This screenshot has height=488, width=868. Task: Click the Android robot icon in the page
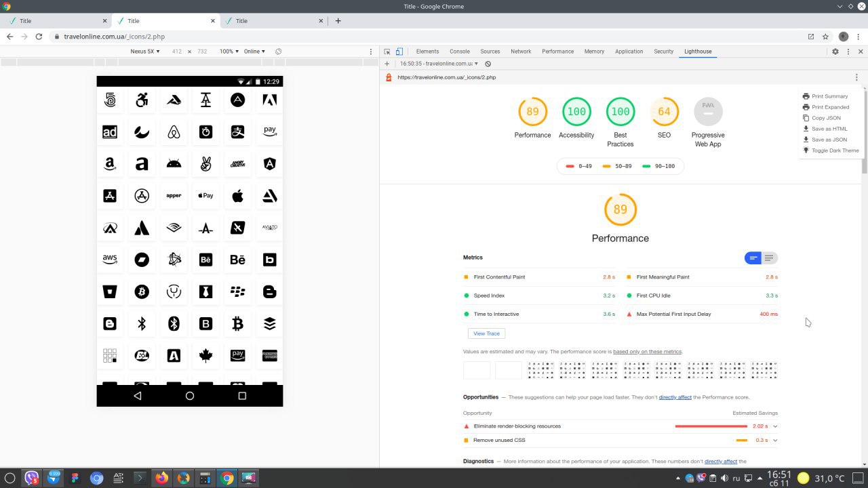[174, 164]
